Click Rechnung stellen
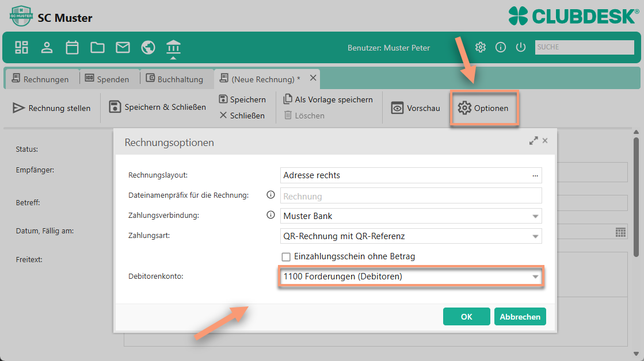Screen dimensions: 644x361 pyautogui.click(x=52, y=108)
